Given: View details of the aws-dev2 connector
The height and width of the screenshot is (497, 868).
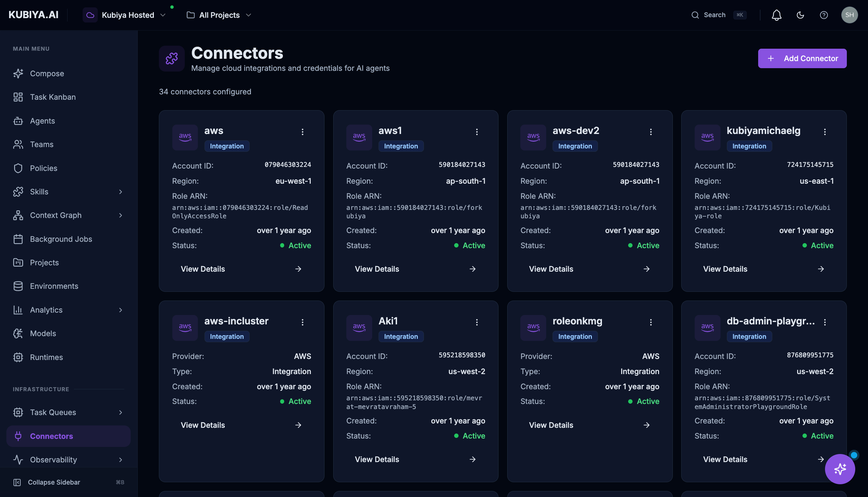Looking at the screenshot, I should click(551, 269).
